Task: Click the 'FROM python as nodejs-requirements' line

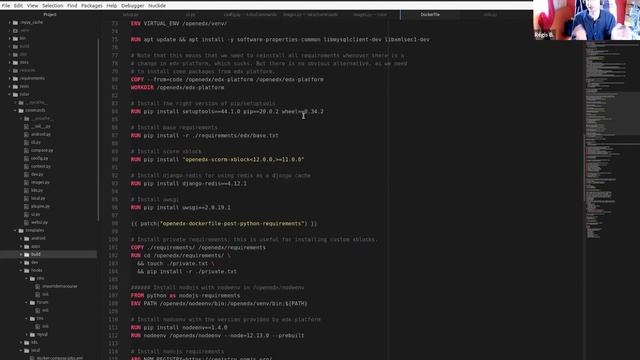Action: click(x=185, y=296)
